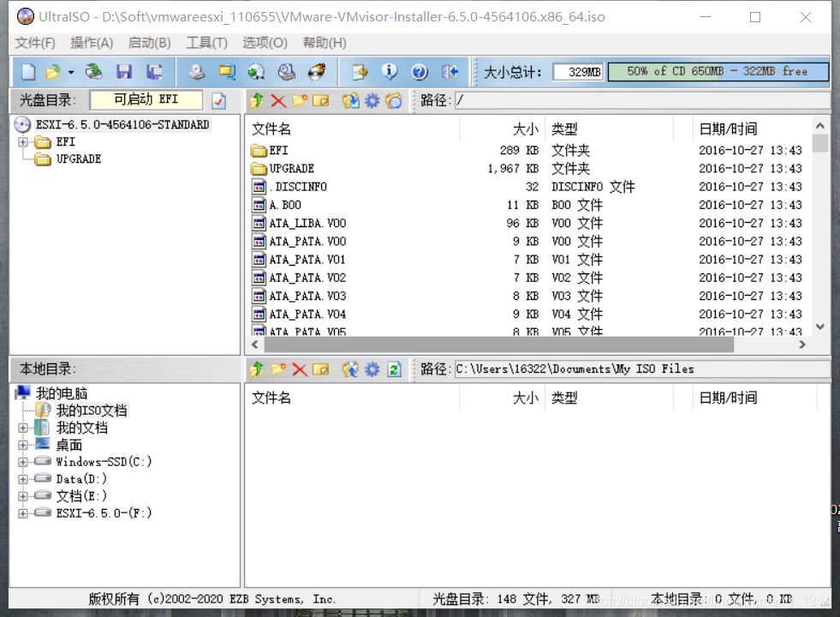This screenshot has width=840, height=617.
Task: Open the 启动(B) menu
Action: pyautogui.click(x=150, y=43)
